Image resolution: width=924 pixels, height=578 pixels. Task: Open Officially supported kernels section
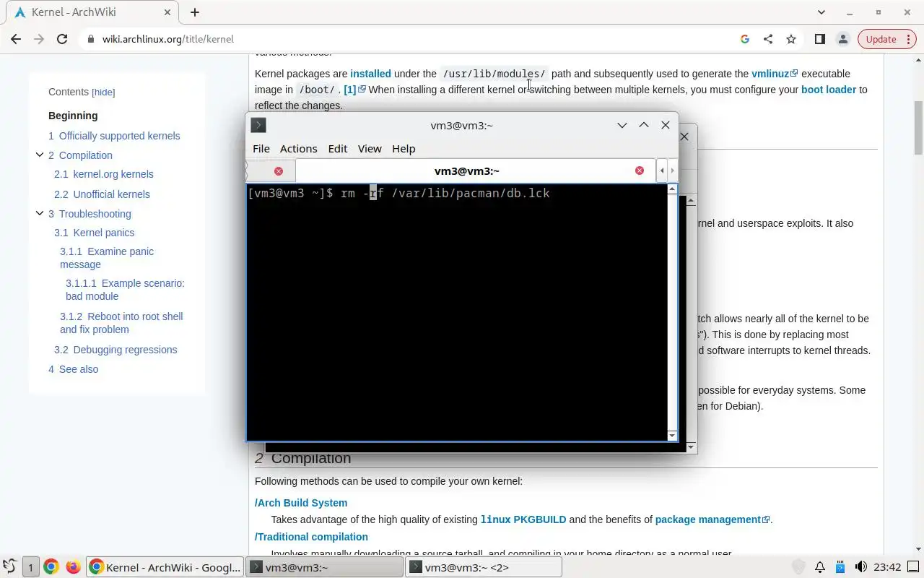tap(114, 136)
